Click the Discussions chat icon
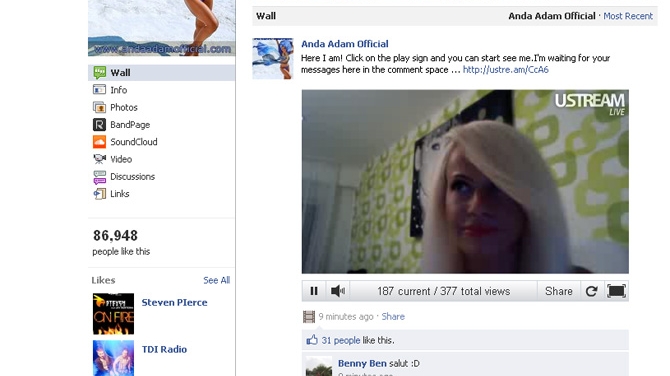 [99, 176]
